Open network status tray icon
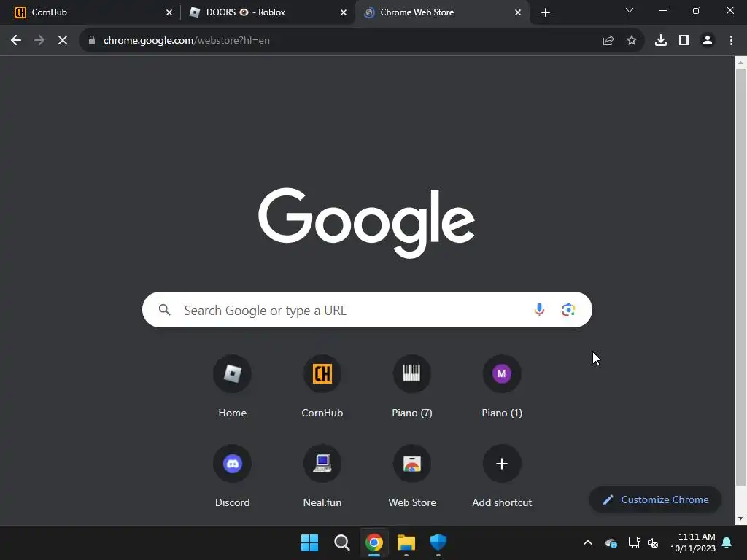Screen dimensions: 747x560 coord(634,542)
